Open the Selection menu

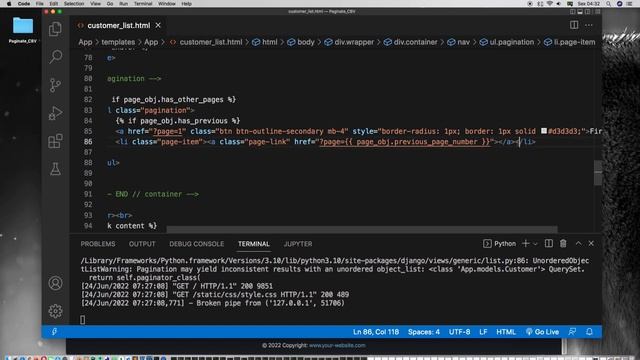tap(74, 4)
